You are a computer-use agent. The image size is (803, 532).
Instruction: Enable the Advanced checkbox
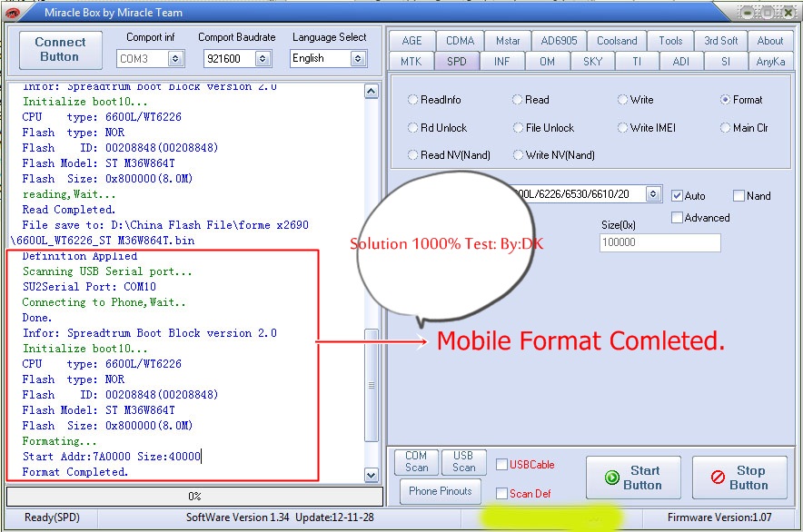coord(677,217)
